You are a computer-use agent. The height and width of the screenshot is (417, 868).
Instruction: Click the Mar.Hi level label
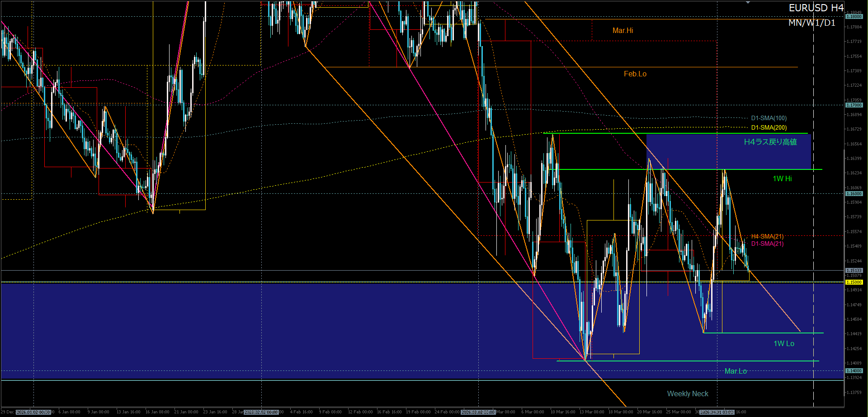point(623,31)
